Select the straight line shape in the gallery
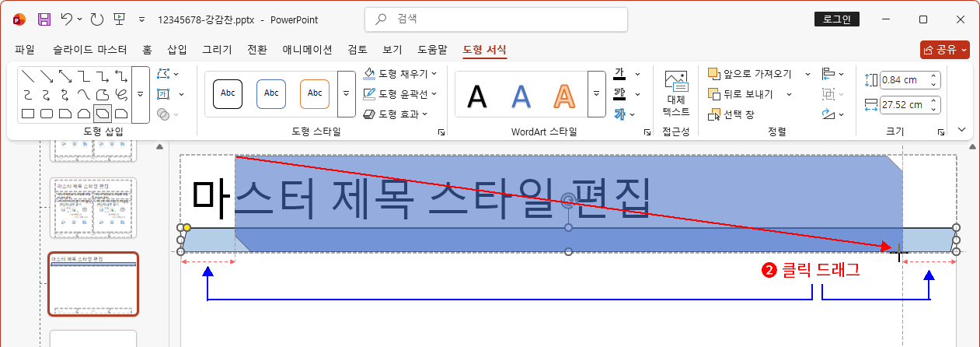 coord(28,76)
